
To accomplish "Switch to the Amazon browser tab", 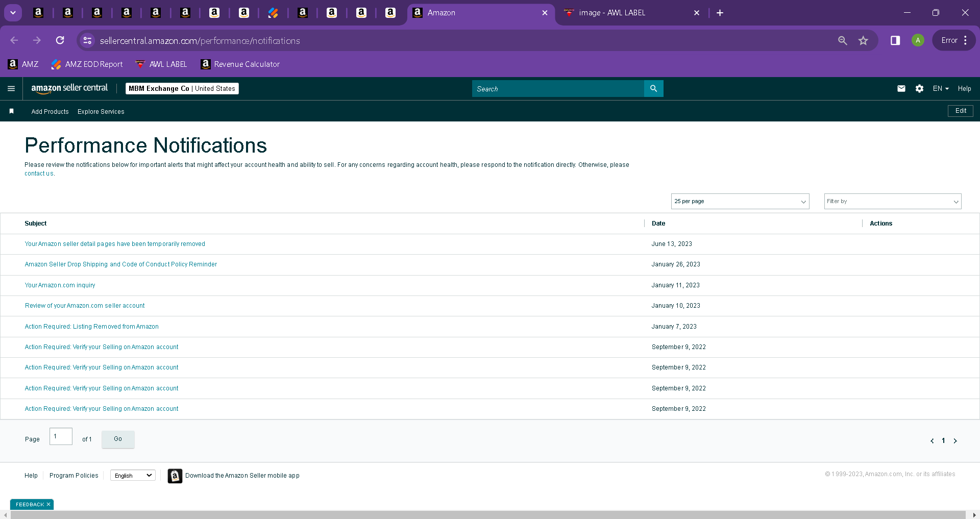I will 481,13.
